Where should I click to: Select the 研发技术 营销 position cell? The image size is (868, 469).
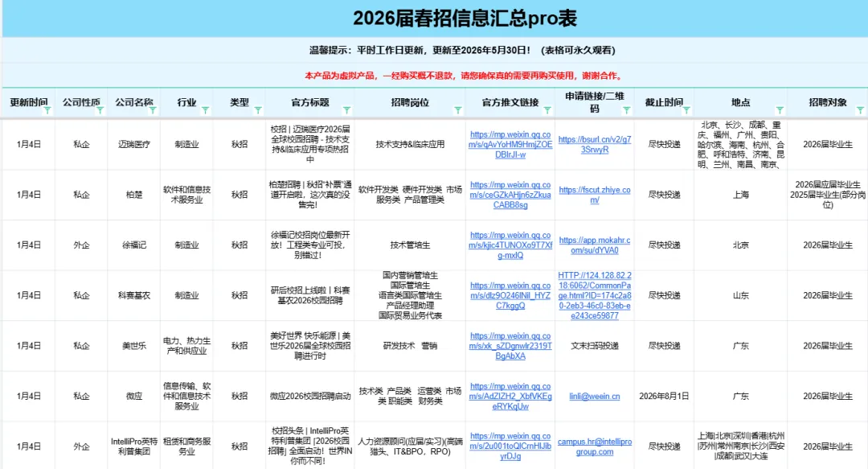(410, 346)
